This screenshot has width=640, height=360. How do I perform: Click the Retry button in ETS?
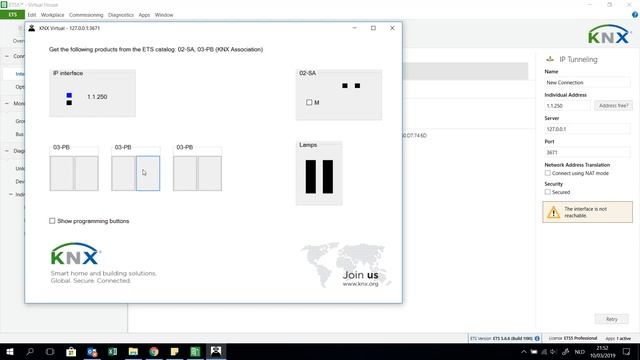pos(611,319)
